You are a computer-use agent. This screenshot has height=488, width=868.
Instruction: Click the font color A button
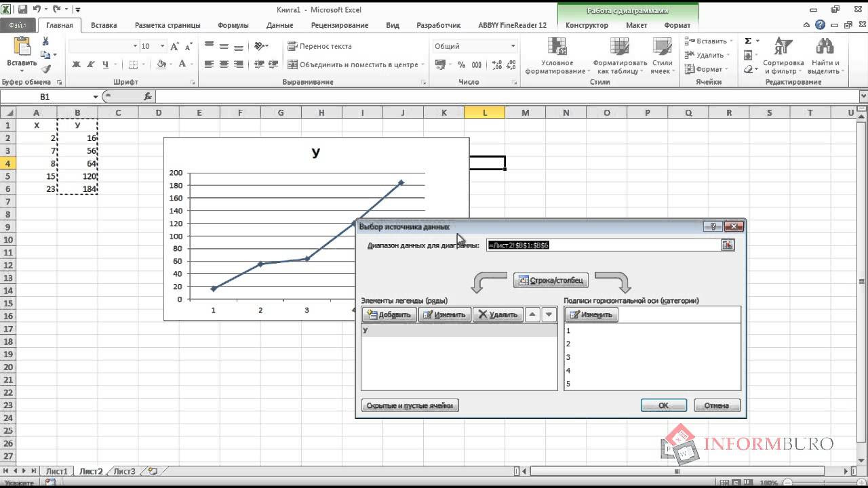(182, 64)
